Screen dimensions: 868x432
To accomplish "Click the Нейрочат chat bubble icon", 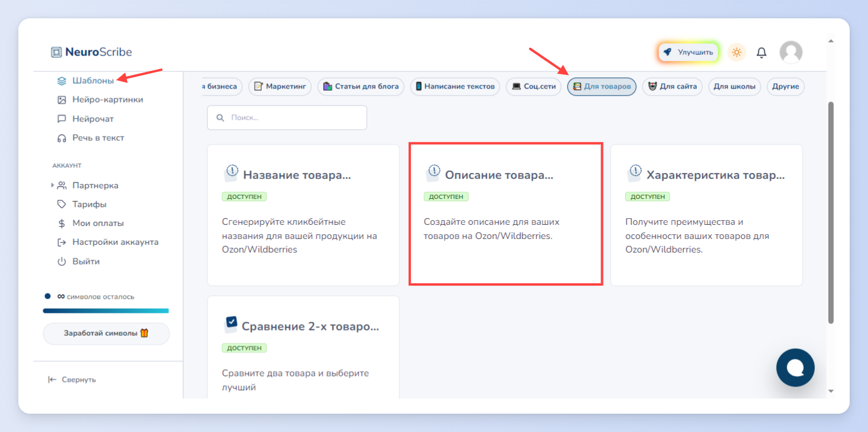I will pos(61,119).
